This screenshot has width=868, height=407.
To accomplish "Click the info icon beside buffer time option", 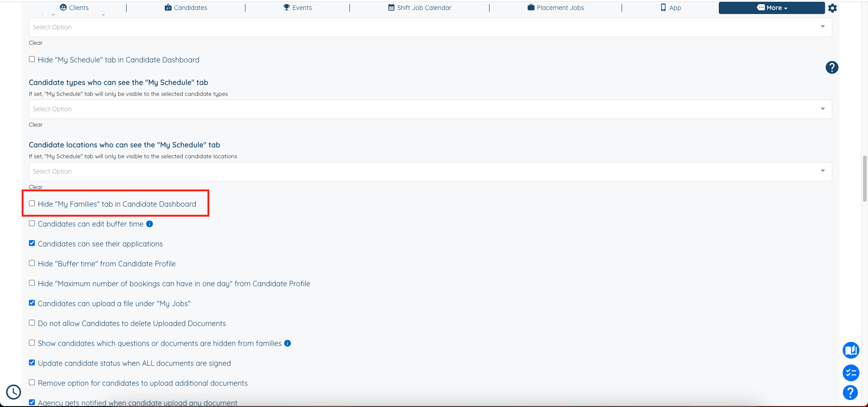I will pyautogui.click(x=150, y=223).
